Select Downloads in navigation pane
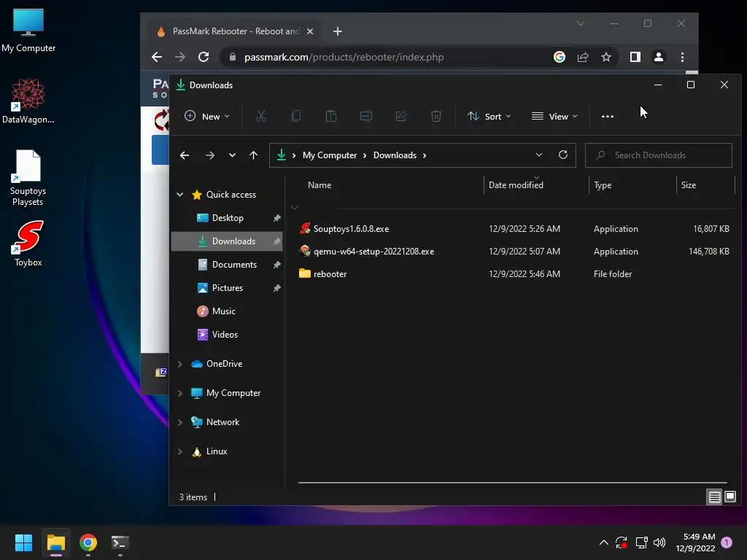Viewport: 747px width, 560px height. 227,241
